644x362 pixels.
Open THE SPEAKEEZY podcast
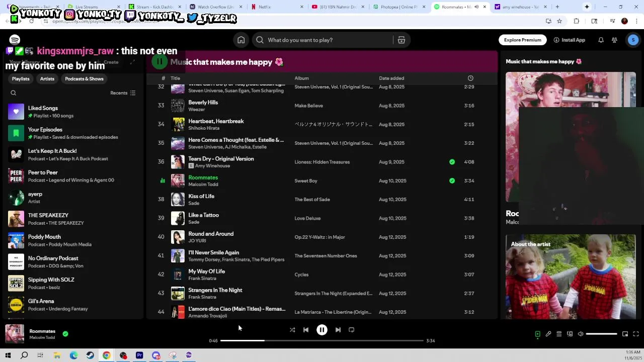pyautogui.click(x=72, y=219)
